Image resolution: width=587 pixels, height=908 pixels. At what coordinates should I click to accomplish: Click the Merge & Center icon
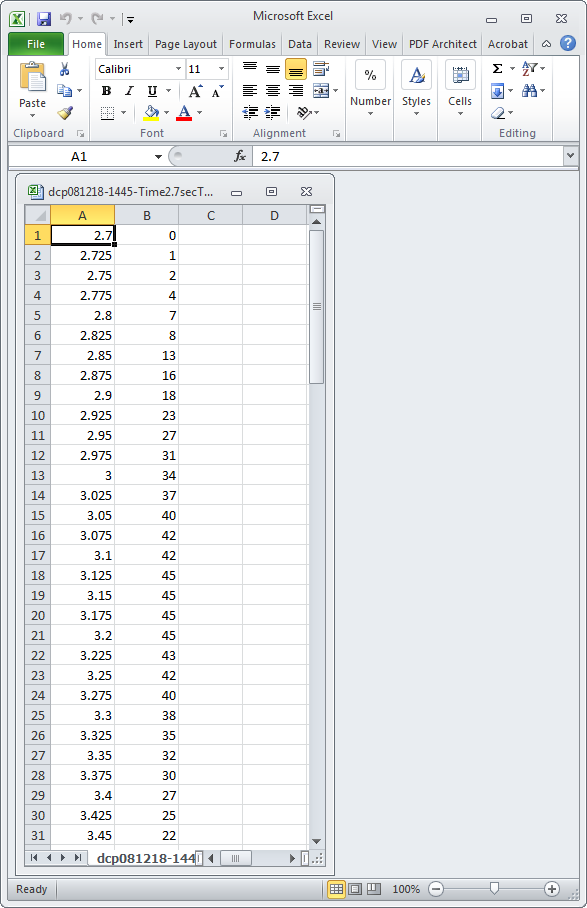(321, 91)
